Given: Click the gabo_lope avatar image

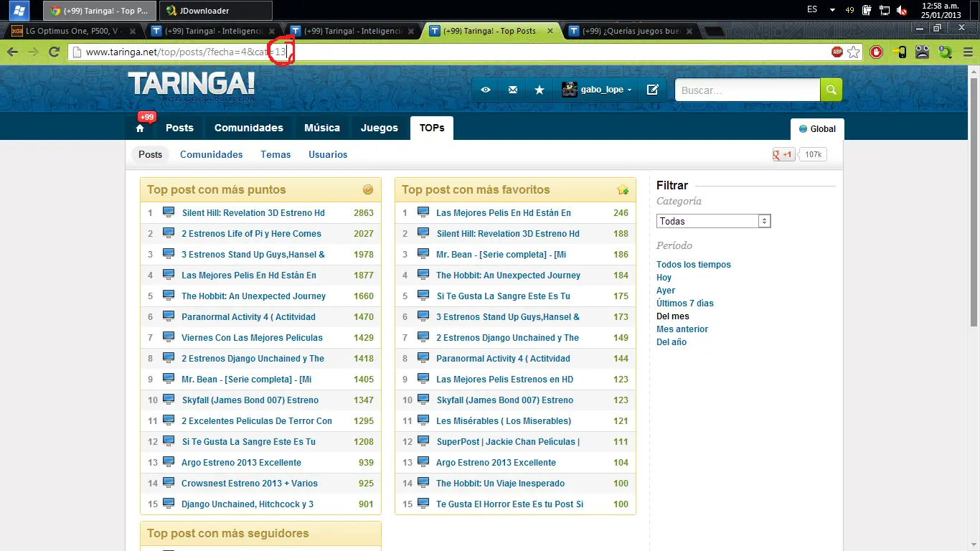Looking at the screenshot, I should click(569, 90).
